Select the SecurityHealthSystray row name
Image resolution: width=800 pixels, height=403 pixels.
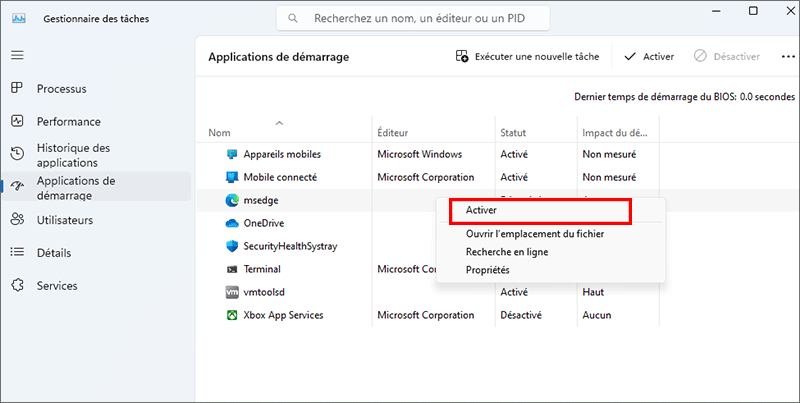[x=290, y=246]
